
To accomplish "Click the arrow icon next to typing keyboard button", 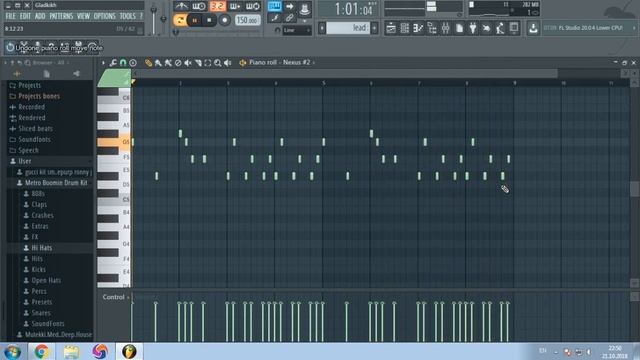I will 289,7.
